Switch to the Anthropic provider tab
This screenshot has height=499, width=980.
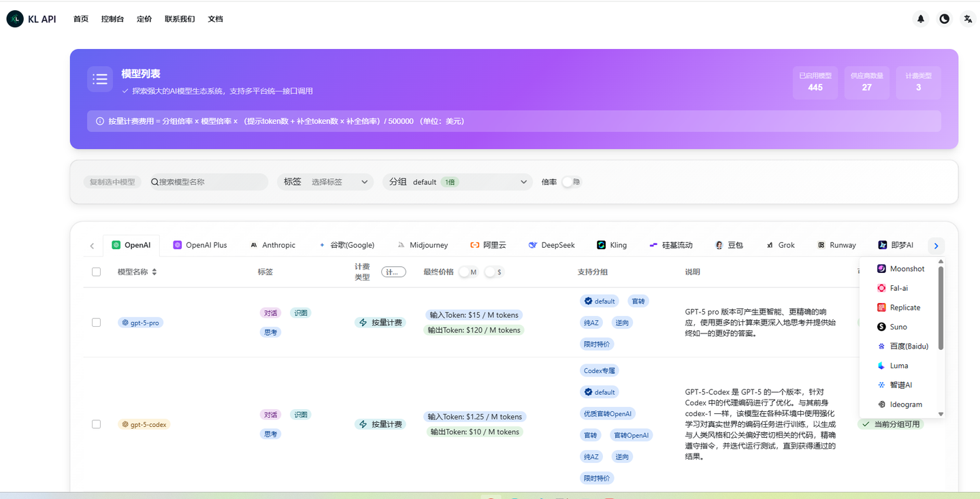272,245
